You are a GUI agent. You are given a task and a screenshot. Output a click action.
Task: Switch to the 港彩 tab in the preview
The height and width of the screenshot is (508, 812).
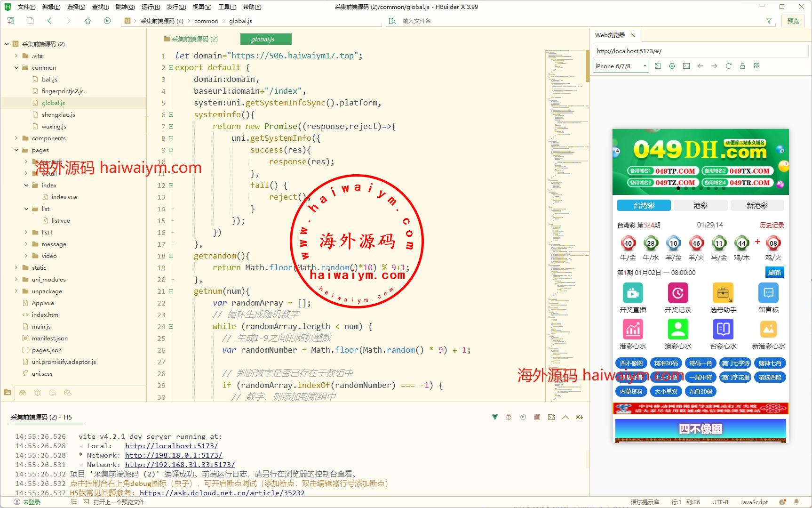tap(700, 205)
